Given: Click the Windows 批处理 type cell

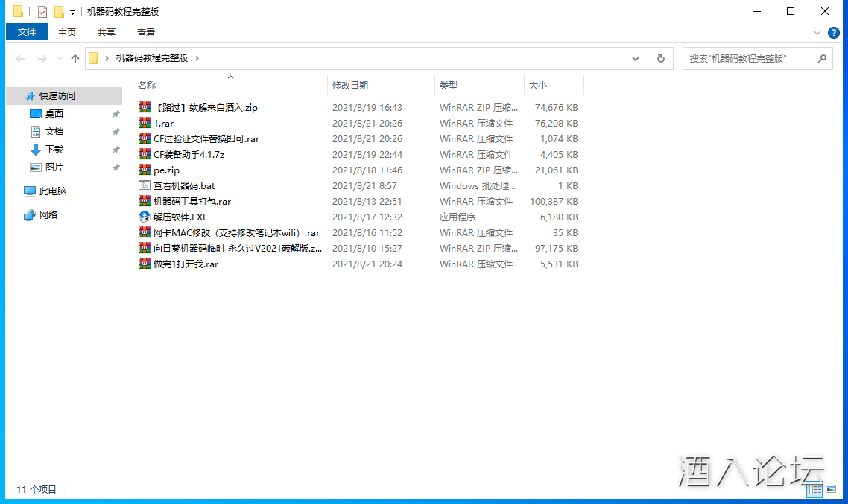Looking at the screenshot, I should [478, 186].
